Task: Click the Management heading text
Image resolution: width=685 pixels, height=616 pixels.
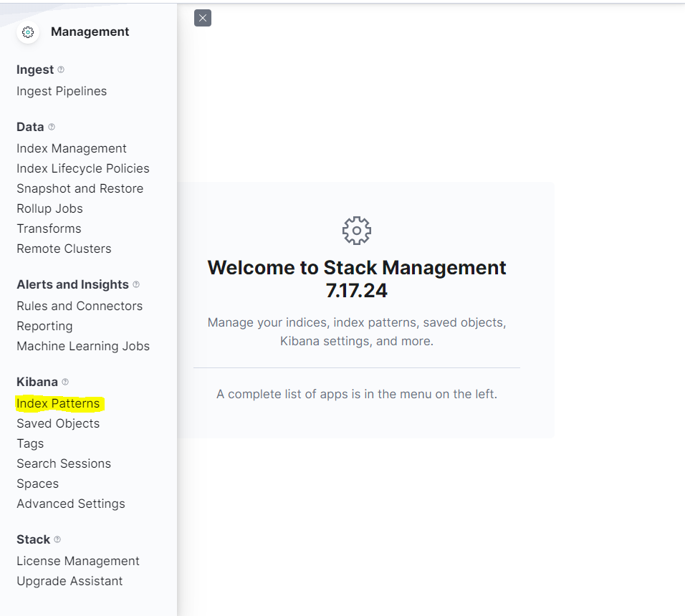Action: (90, 32)
